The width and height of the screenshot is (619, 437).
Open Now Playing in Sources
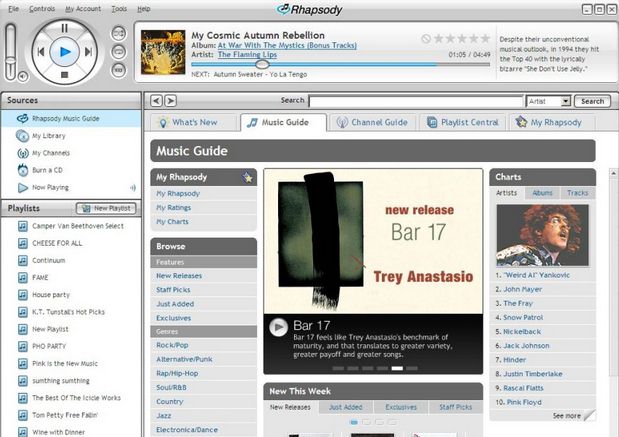click(71, 188)
